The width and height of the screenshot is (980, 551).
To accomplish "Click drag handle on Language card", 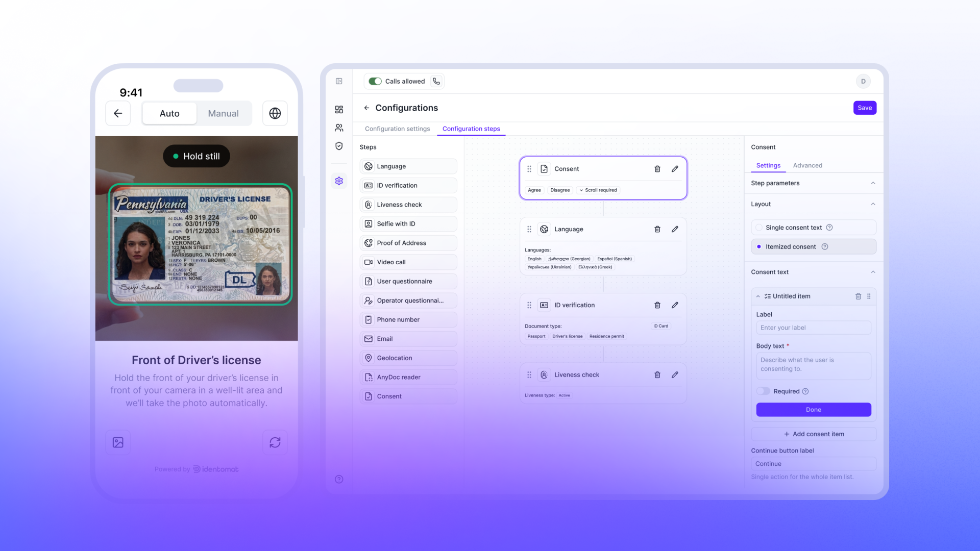I will pos(529,229).
